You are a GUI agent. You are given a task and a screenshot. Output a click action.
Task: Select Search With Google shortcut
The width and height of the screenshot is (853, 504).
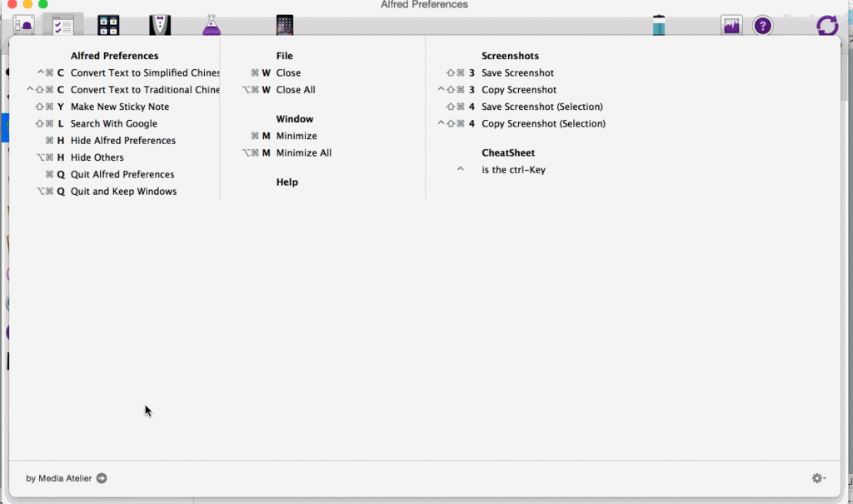pyautogui.click(x=113, y=123)
